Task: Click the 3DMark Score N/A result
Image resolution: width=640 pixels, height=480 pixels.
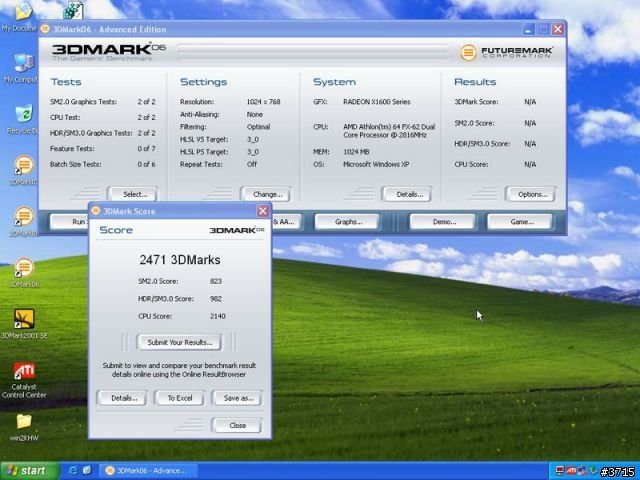Action: point(530,102)
